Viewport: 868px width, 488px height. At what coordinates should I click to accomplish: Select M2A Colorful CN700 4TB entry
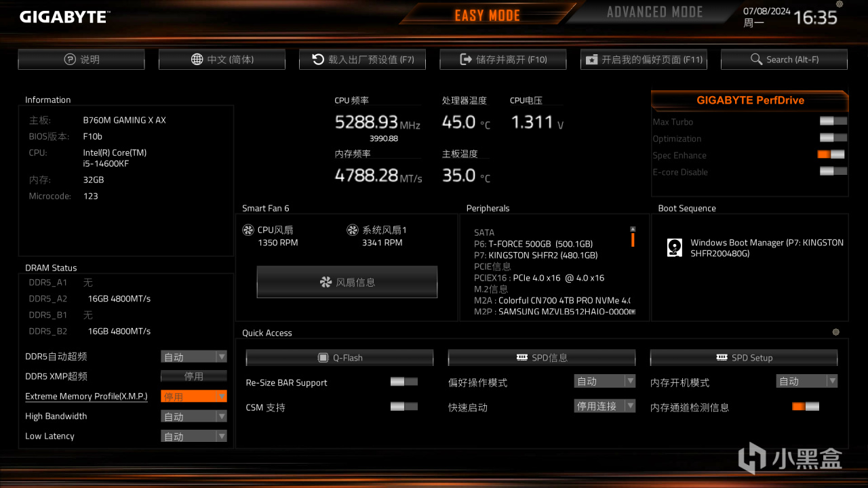[552, 300]
